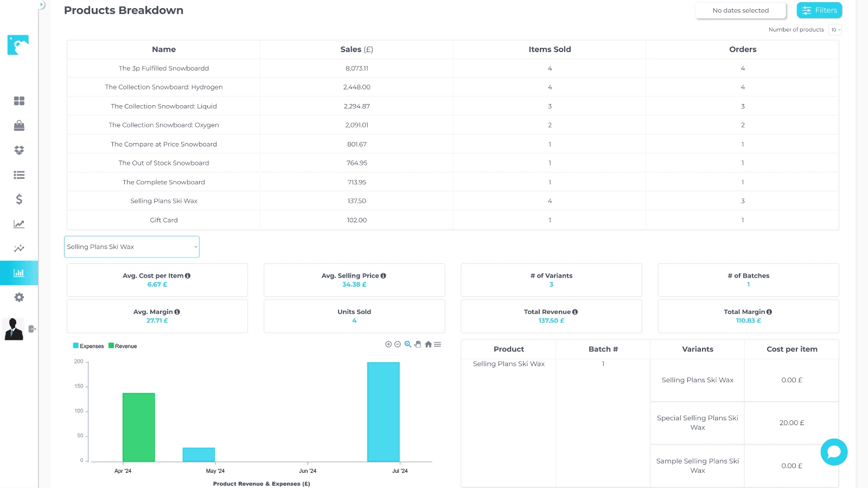The width and height of the screenshot is (868, 488).
Task: Click the logout icon beside avatar
Action: click(x=32, y=329)
